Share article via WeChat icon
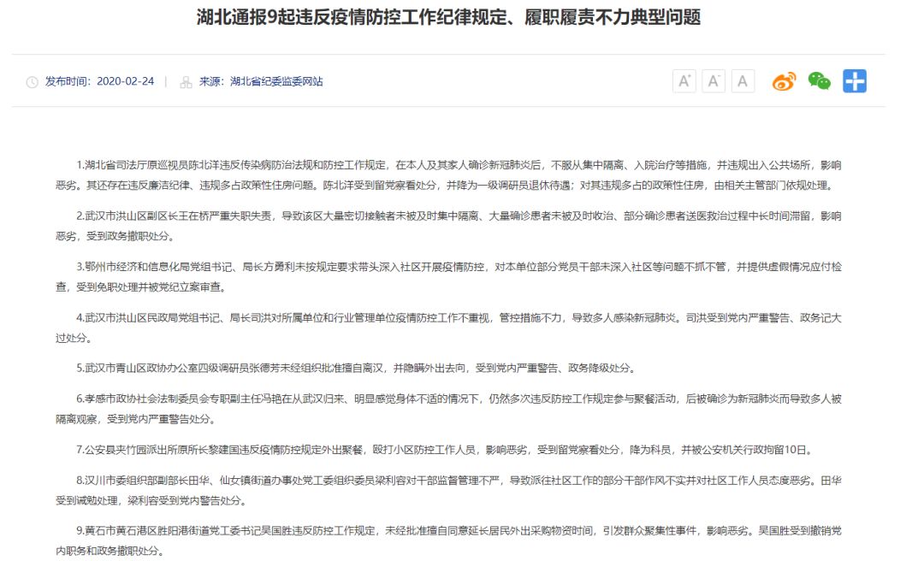This screenshot has height=561, width=924. 819,81
